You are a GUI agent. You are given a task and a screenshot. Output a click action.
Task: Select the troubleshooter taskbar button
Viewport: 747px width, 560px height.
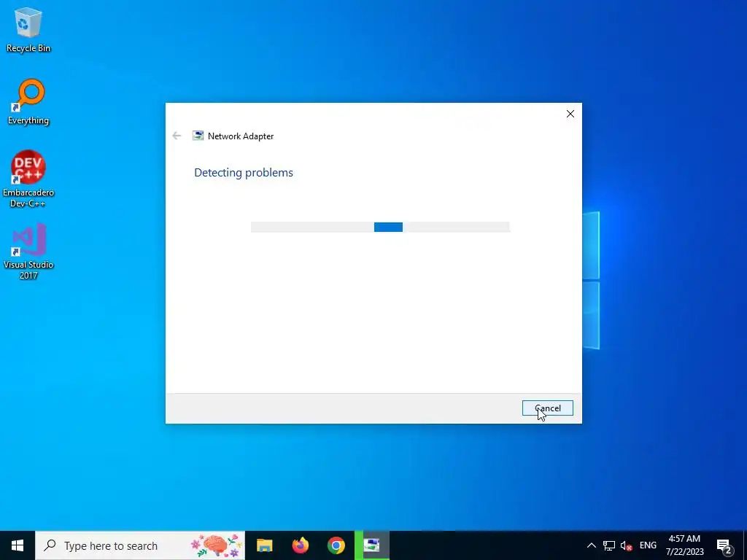tap(371, 545)
